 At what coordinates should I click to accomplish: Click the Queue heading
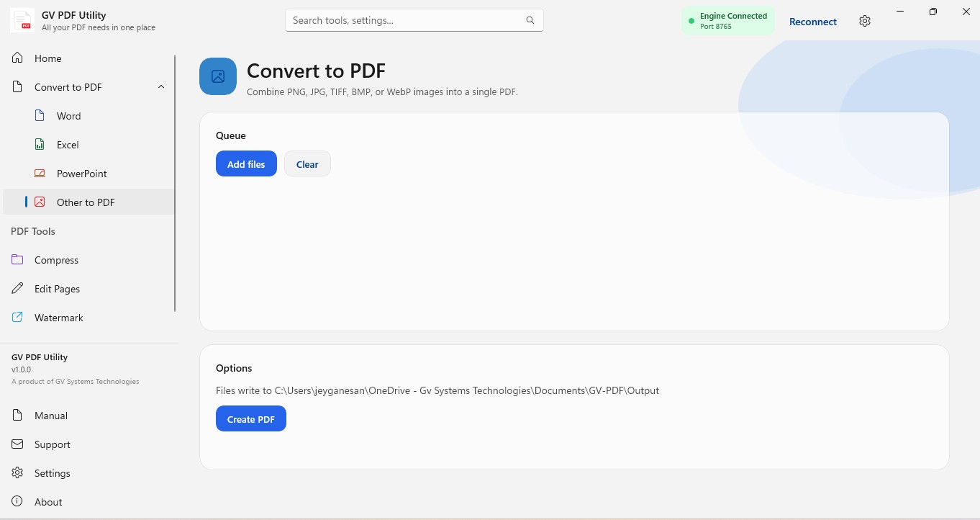click(231, 135)
